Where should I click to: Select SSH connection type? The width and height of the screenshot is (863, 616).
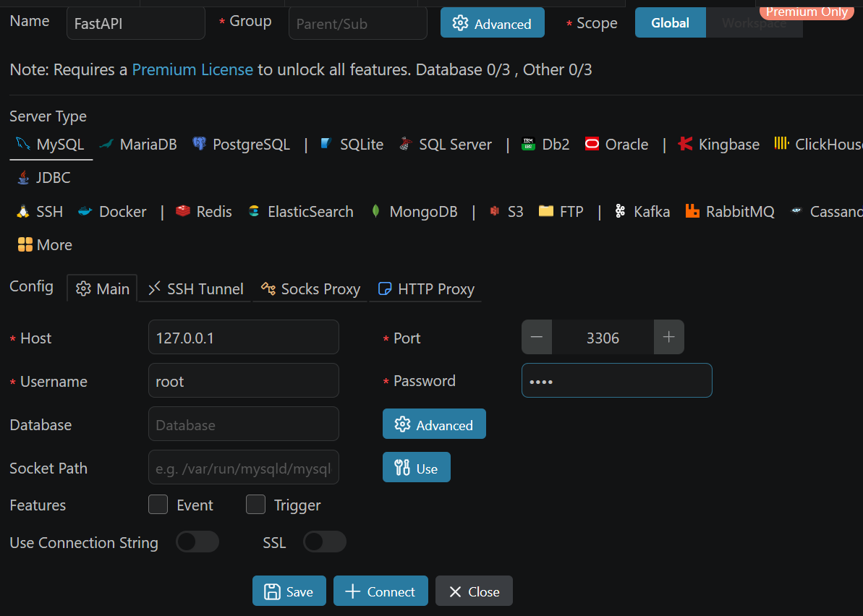point(40,212)
